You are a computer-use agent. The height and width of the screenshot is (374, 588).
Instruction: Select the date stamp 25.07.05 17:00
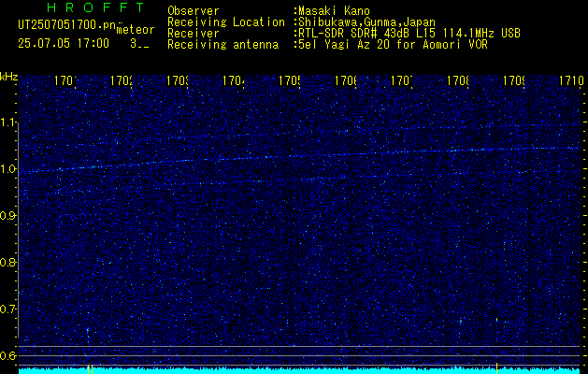tap(64, 44)
